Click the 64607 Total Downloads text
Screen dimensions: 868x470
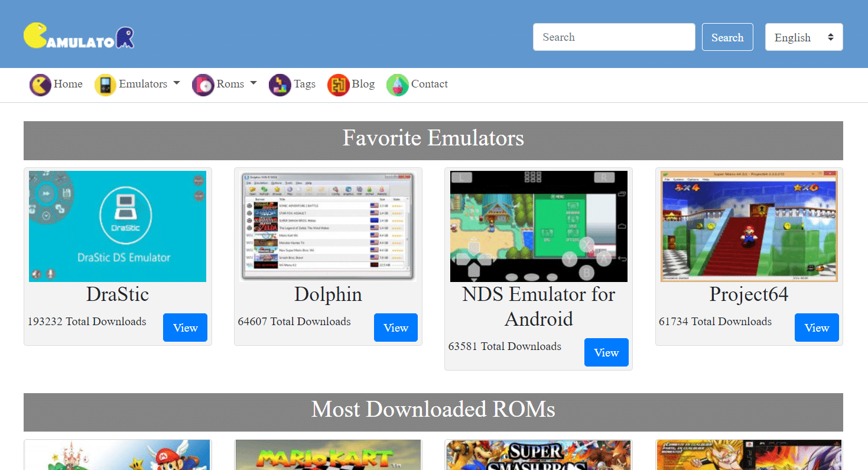(x=294, y=322)
